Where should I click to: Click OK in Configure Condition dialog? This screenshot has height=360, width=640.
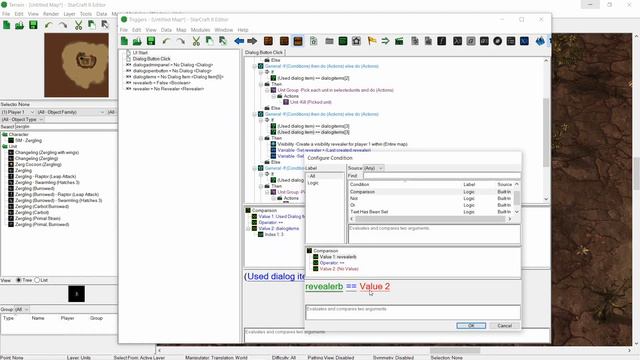click(471, 325)
